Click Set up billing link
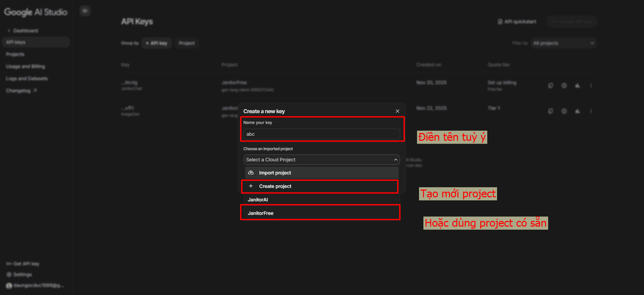 502,83
